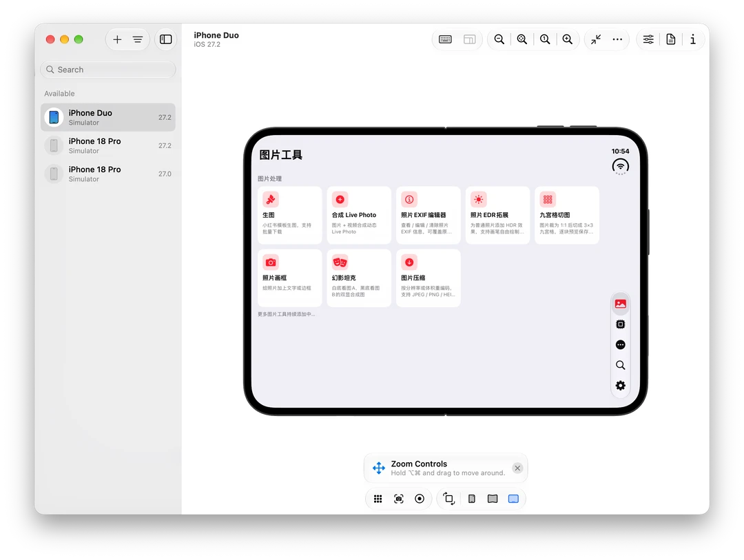Screen dimensions: 744x560
Task: Zoom in with the plus magnifier
Action: 568,39
